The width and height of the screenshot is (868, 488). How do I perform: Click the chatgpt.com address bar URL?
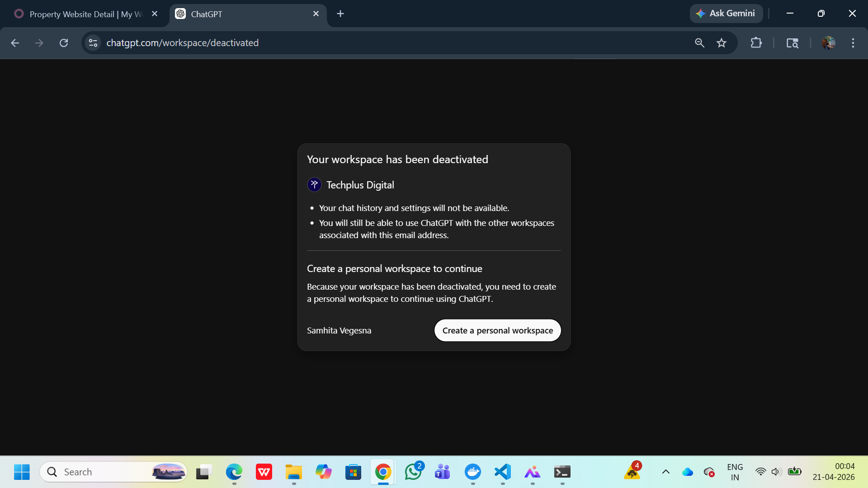(x=182, y=43)
